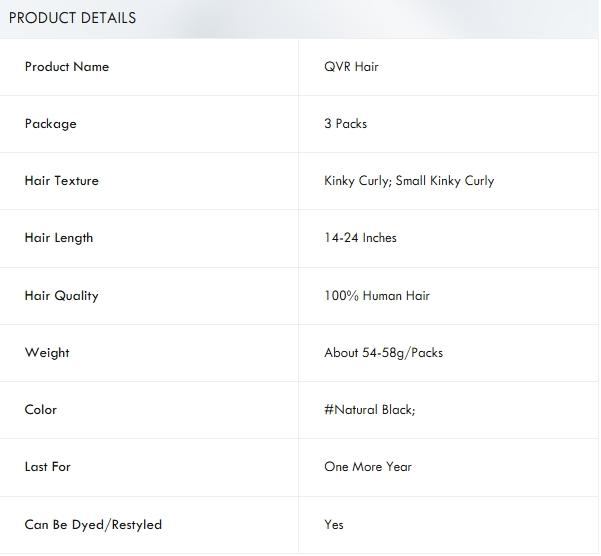
Task: Click the 3 Packs value
Action: point(345,124)
